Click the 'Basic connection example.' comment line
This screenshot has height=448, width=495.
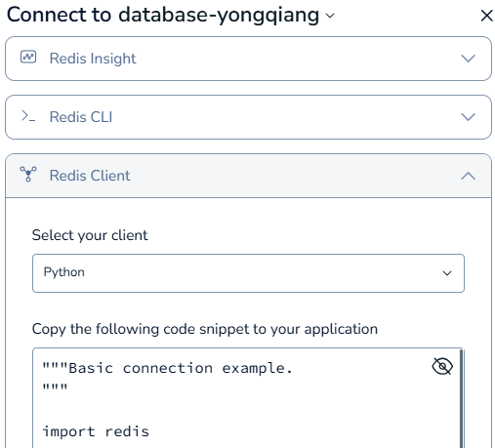pos(168,368)
